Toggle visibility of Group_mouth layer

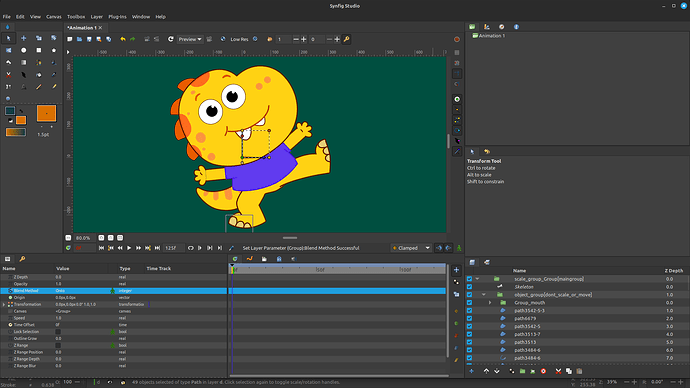pyautogui.click(x=470, y=303)
